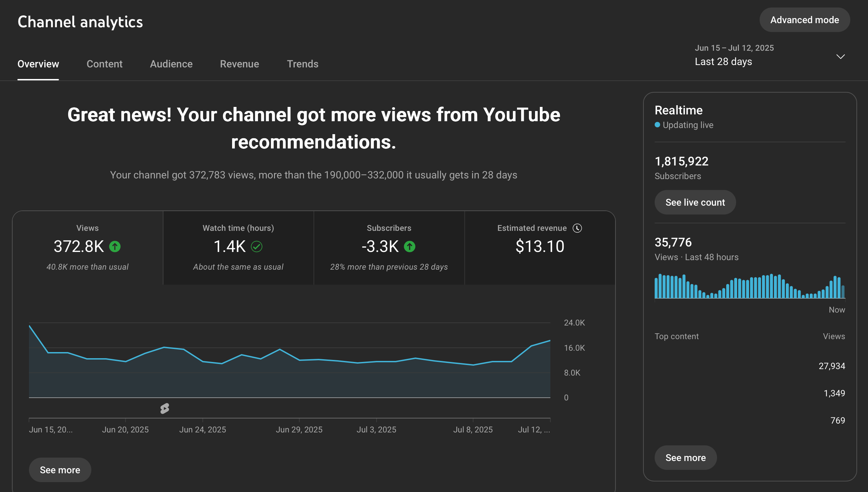Click the Channel analytics page title
The width and height of the screenshot is (868, 492).
click(x=80, y=22)
